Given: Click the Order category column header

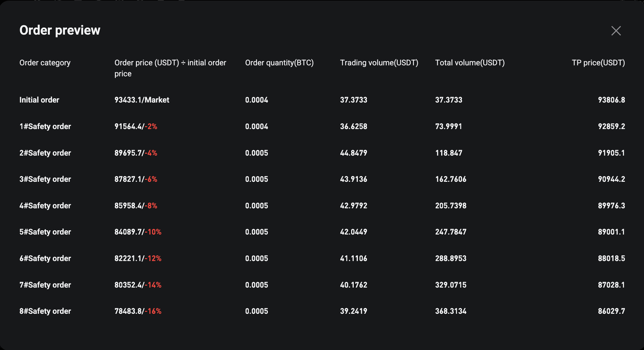Looking at the screenshot, I should click(x=45, y=63).
